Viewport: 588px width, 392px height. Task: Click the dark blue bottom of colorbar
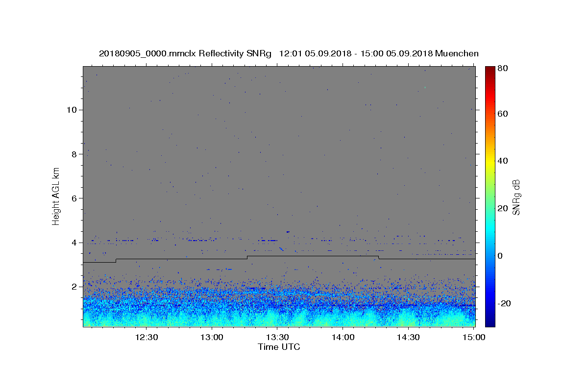tap(490, 323)
